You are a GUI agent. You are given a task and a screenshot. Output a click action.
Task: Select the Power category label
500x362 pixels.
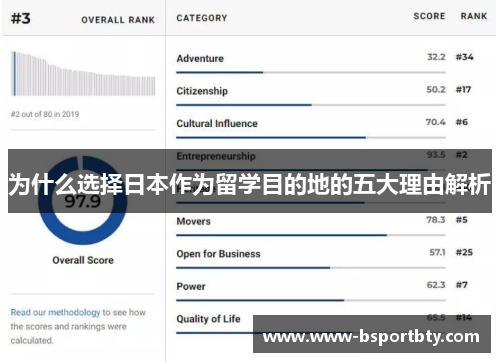coord(191,286)
